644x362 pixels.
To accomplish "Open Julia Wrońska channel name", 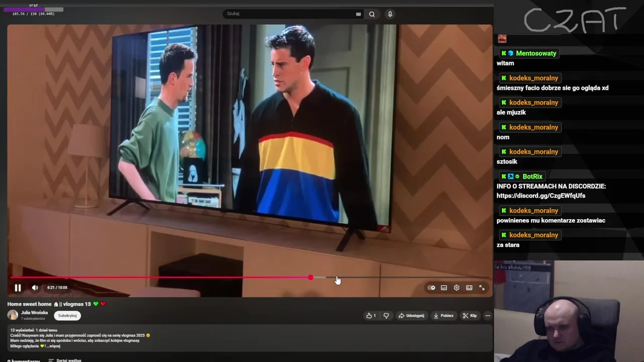I will pyautogui.click(x=34, y=313).
